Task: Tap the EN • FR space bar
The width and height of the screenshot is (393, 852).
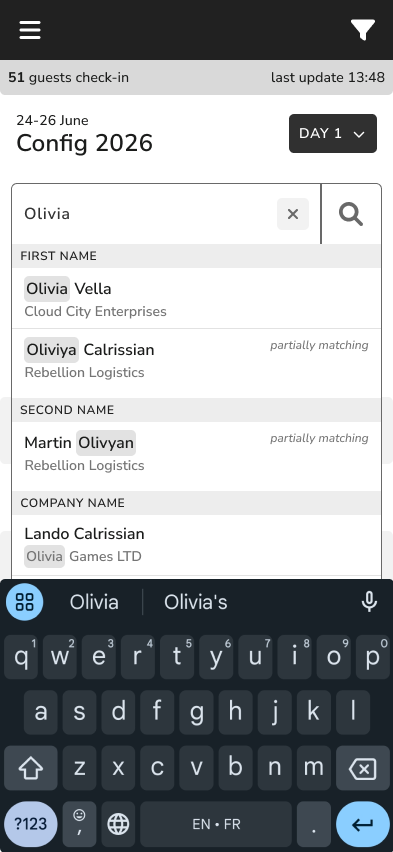Action: [x=216, y=824]
